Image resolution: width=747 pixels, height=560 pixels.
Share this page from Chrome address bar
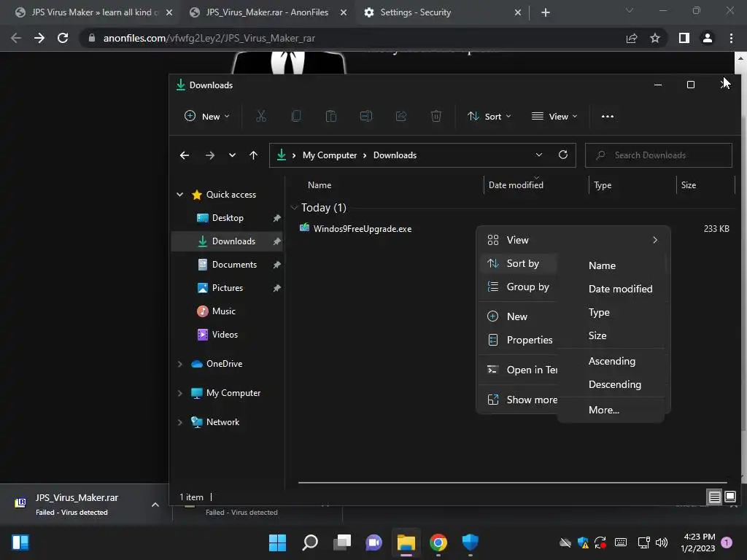[632, 38]
